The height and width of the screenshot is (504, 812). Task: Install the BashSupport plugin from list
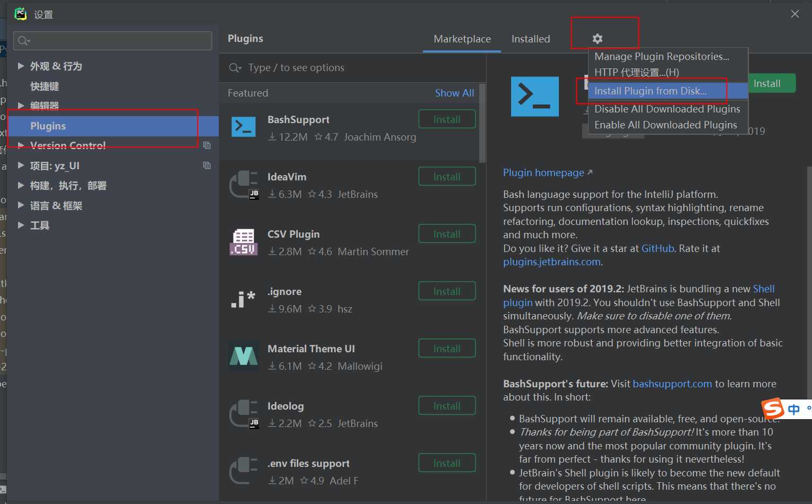(447, 119)
